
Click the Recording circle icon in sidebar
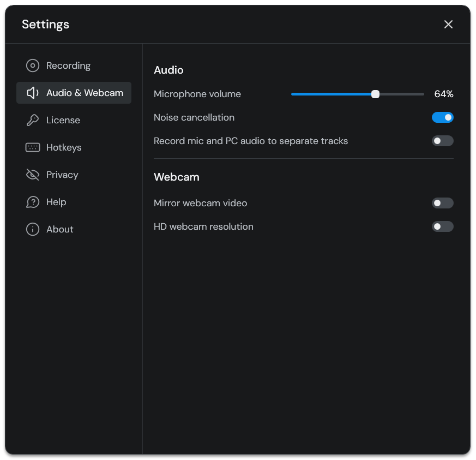pos(33,65)
